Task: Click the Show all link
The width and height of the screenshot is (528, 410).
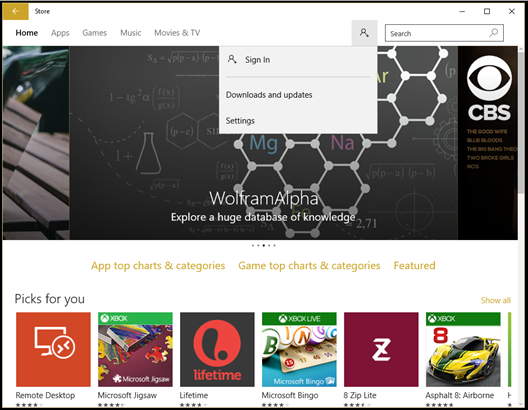Action: (x=496, y=300)
